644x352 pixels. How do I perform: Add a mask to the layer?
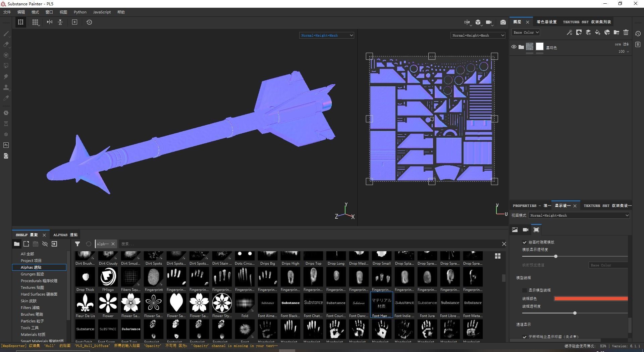coord(579,32)
